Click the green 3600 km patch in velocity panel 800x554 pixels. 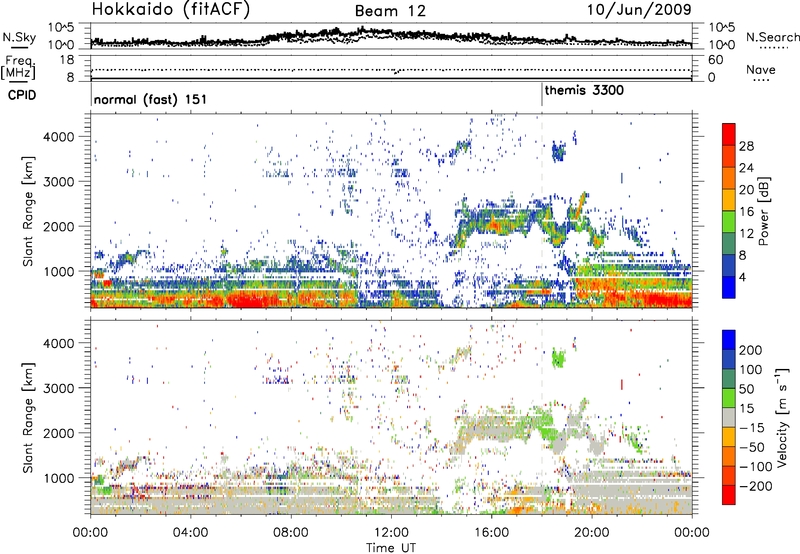559,359
